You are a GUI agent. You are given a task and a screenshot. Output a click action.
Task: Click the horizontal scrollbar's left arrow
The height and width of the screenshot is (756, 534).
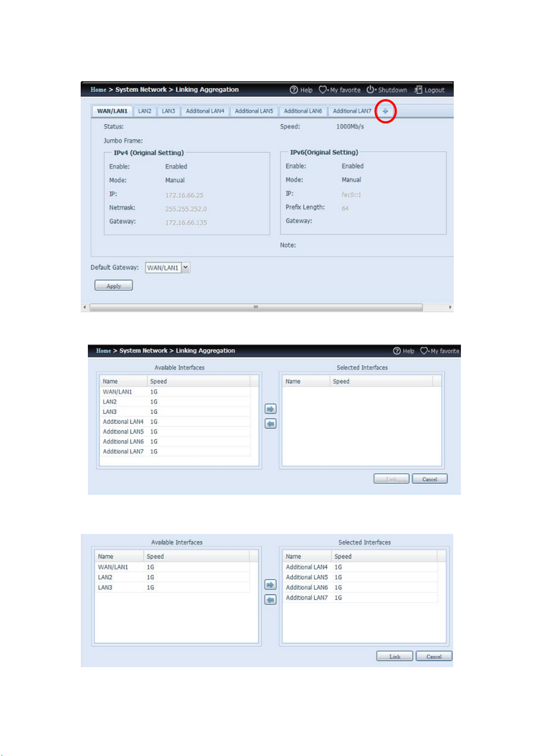[85, 307]
